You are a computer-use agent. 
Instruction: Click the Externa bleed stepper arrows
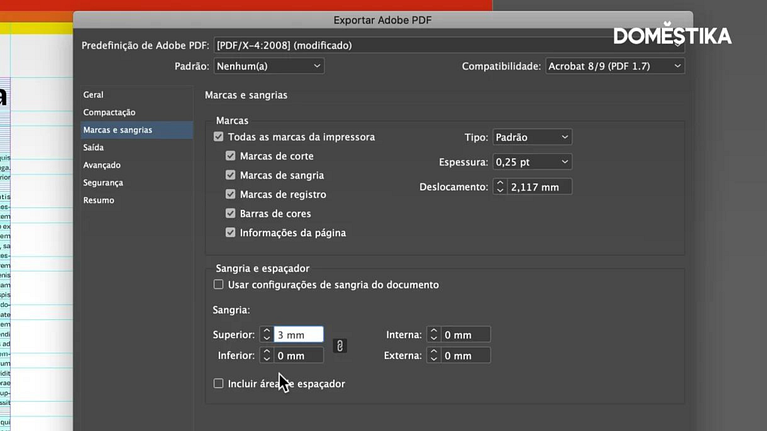(433, 355)
